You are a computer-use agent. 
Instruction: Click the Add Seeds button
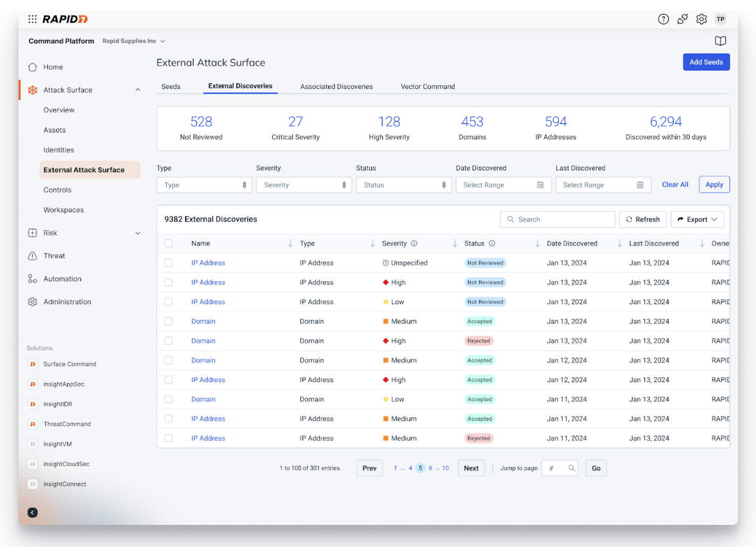pyautogui.click(x=706, y=62)
